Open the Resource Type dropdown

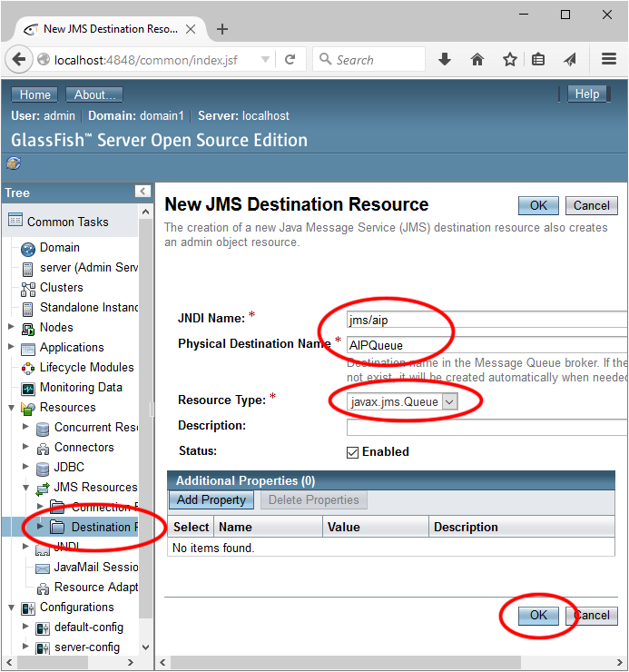[402, 401]
